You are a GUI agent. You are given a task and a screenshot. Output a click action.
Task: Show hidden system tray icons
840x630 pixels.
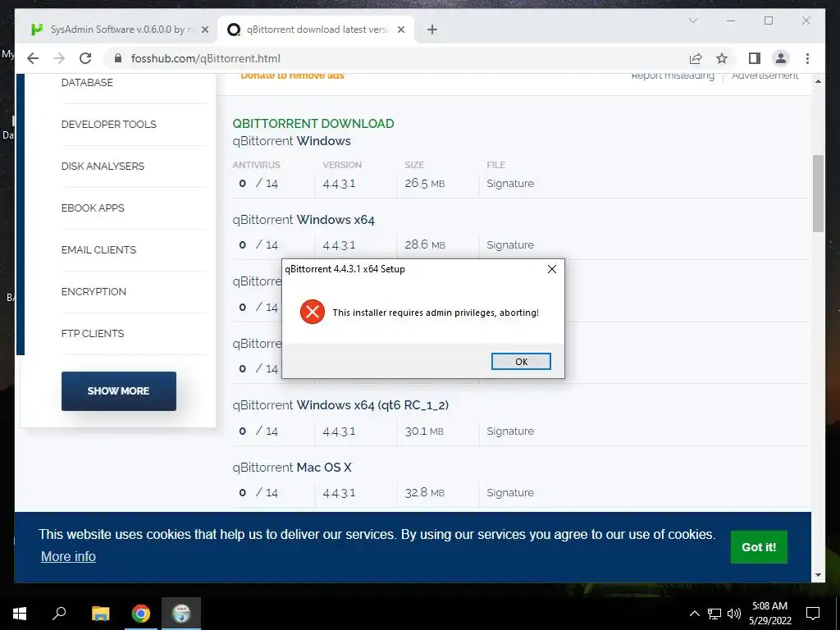694,614
